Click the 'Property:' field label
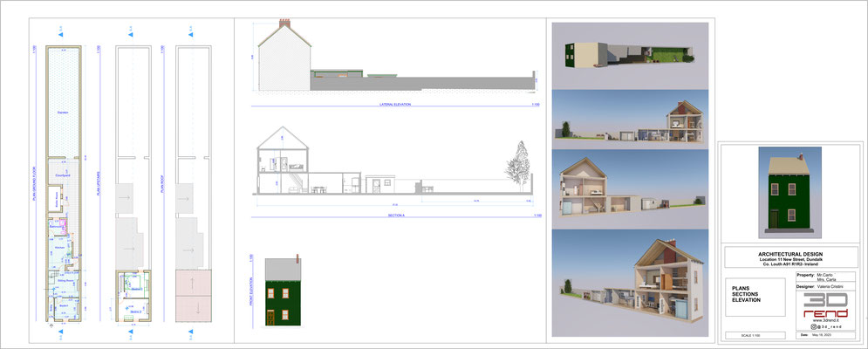This screenshot has width=868, height=349. [x=805, y=275]
